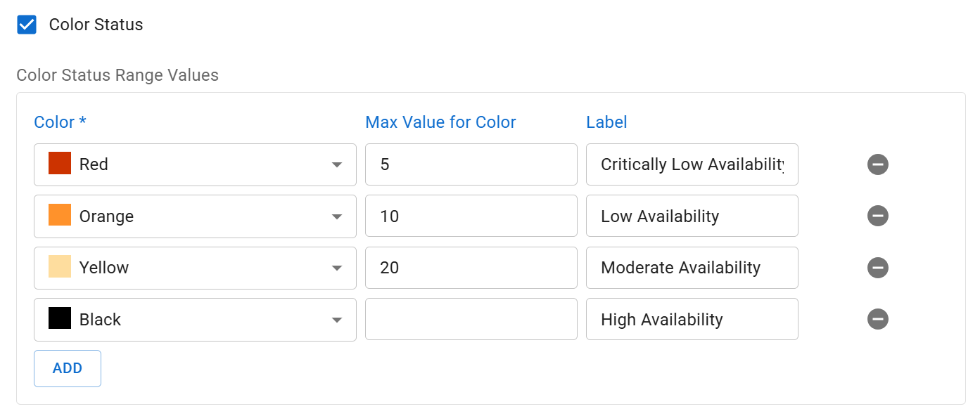Click the red swatch inside the Red selector

[57, 164]
